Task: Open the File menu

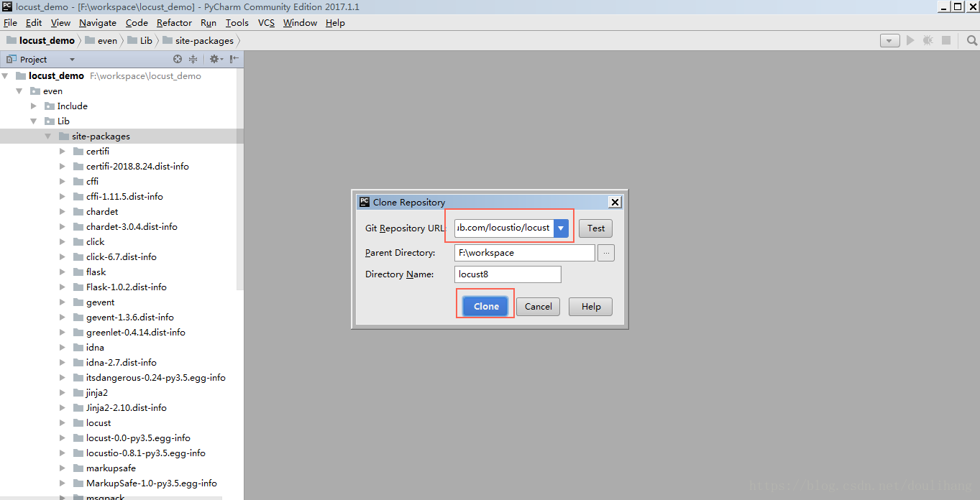Action: [x=10, y=23]
